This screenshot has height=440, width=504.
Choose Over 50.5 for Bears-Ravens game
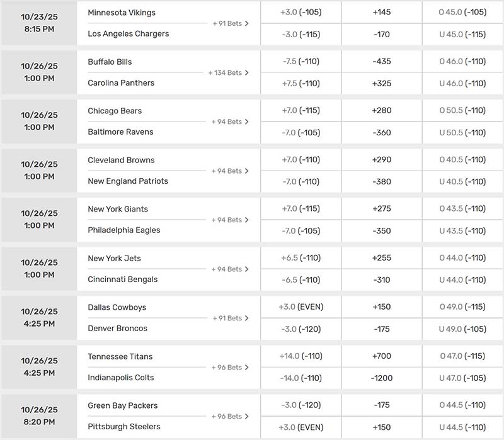[x=463, y=111]
